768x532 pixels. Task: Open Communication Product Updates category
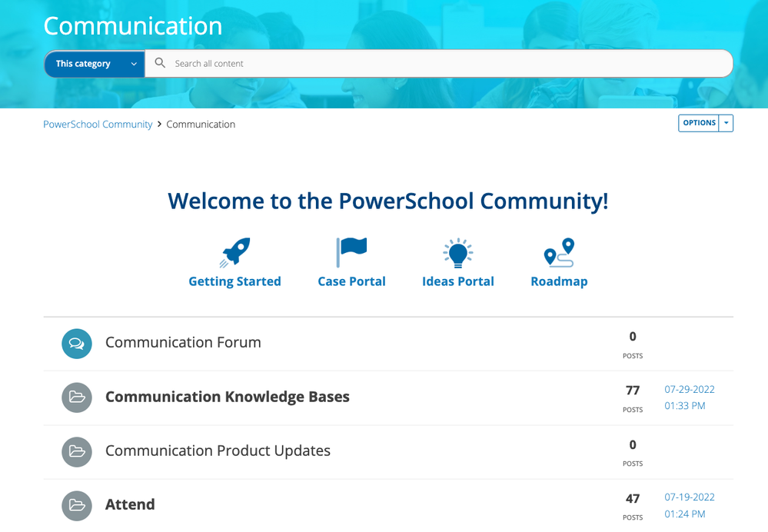point(218,451)
